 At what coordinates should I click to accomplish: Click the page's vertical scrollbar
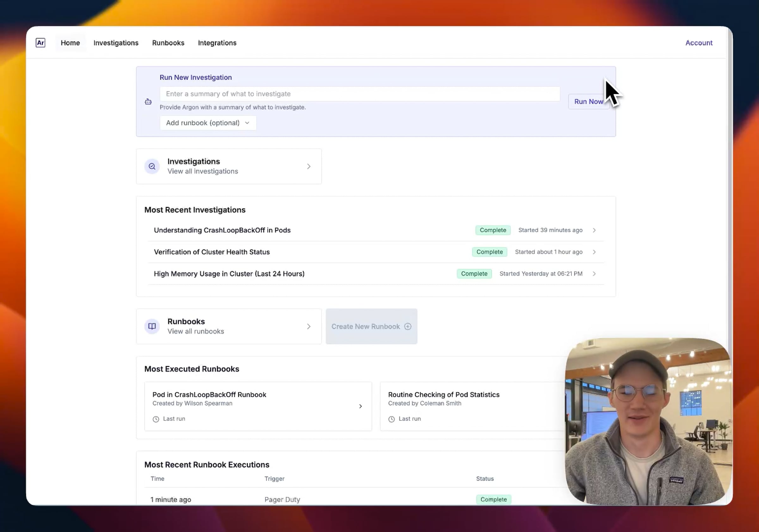coord(729,198)
